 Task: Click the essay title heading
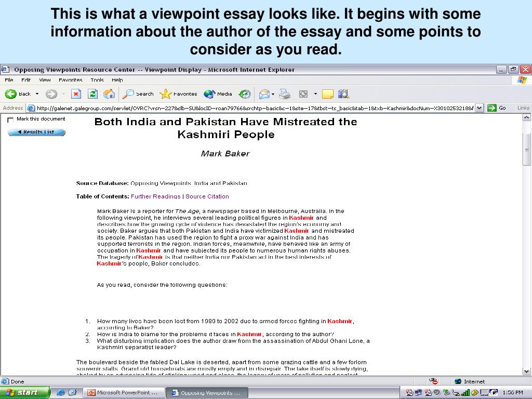[225, 128]
